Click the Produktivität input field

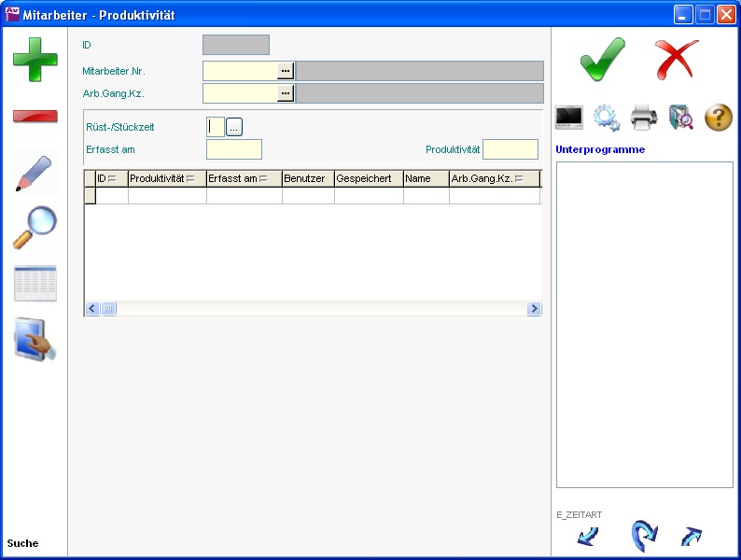[x=510, y=149]
